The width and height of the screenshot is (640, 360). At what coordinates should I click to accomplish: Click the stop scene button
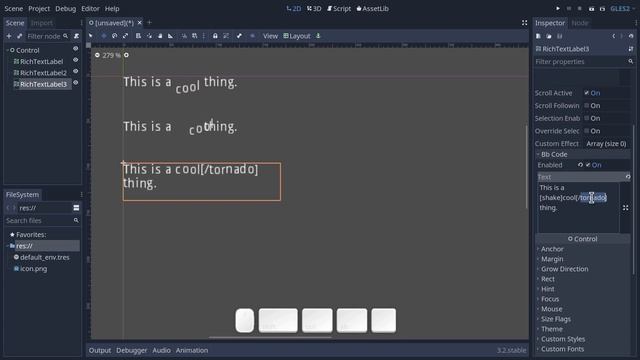pyautogui.click(x=580, y=9)
